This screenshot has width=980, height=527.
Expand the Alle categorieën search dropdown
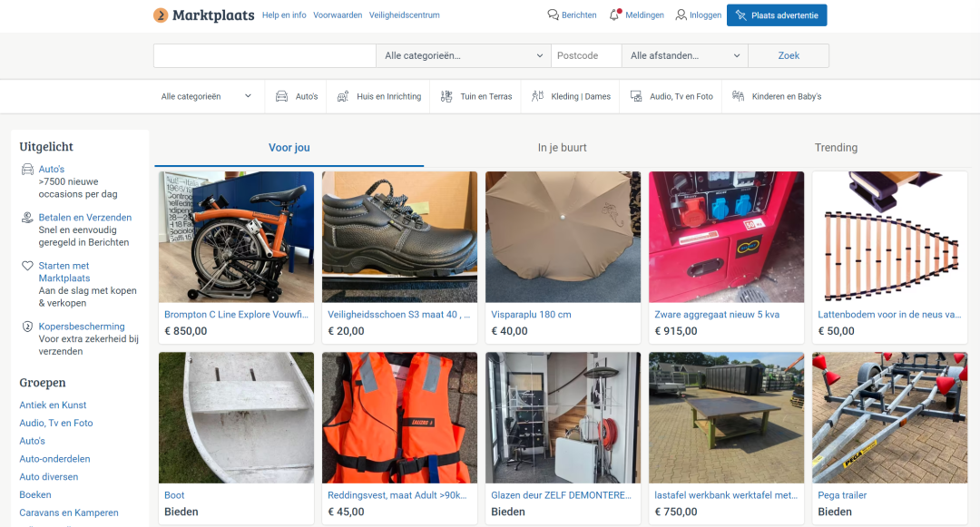463,56
